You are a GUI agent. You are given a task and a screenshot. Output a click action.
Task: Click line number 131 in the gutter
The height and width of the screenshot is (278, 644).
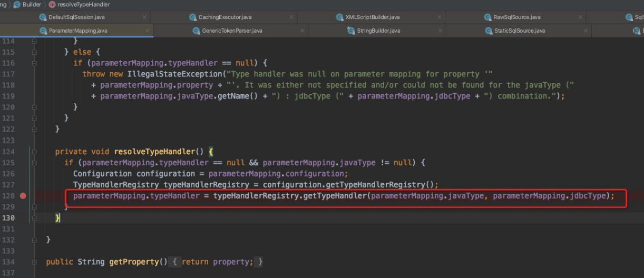click(8, 229)
